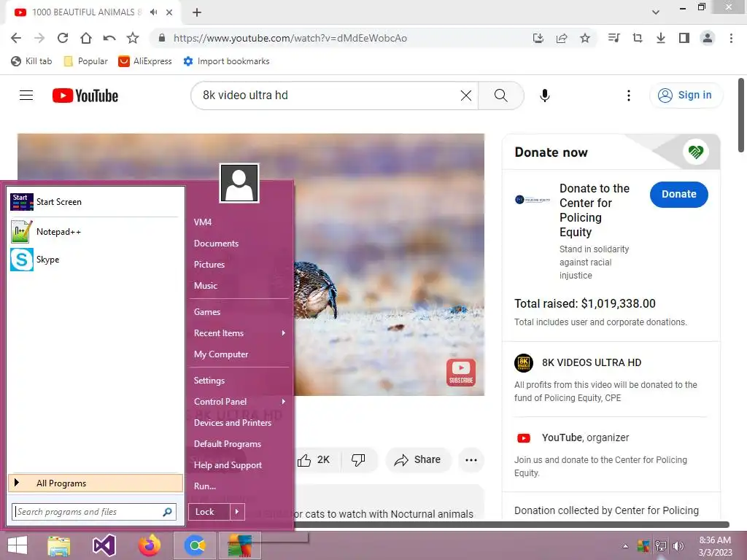The width and height of the screenshot is (747, 560).
Task: Open the Popular bookmarks folder
Action: coord(86,61)
